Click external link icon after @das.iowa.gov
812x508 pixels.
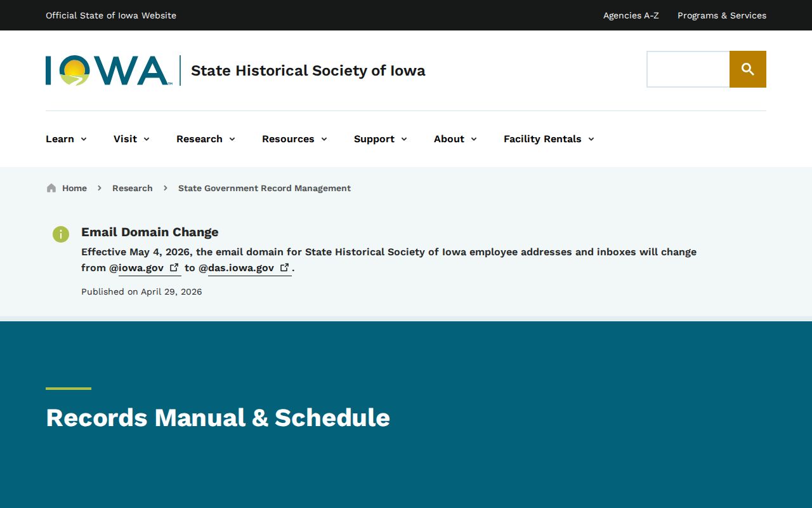285,267
